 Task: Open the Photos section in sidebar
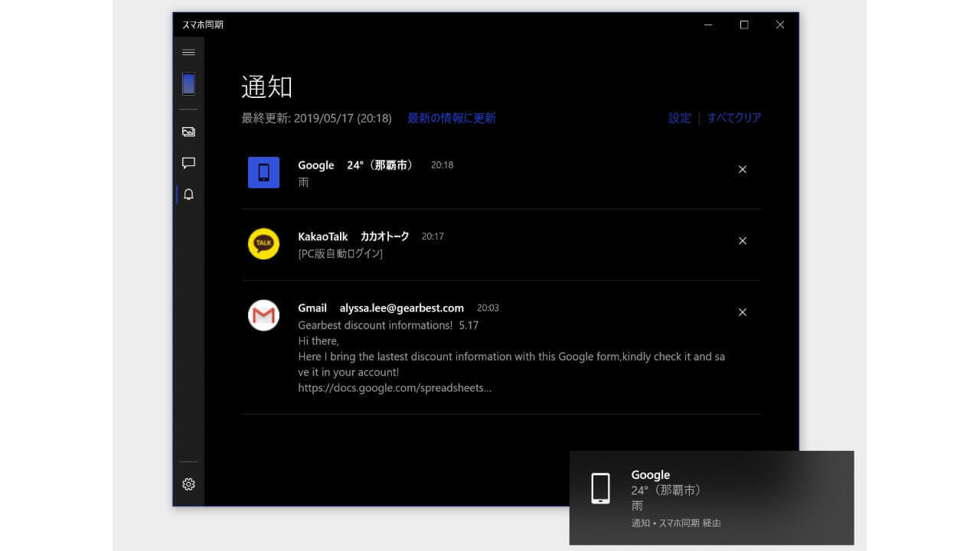click(x=188, y=132)
